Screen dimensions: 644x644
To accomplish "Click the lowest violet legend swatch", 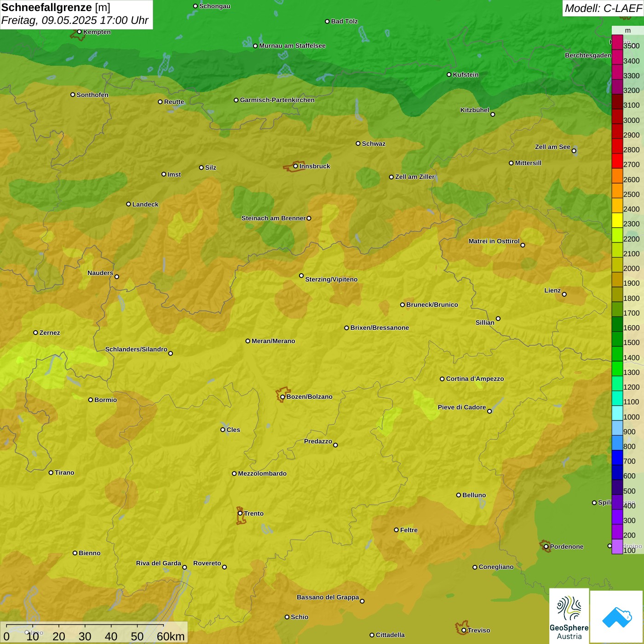I will pos(617,546).
